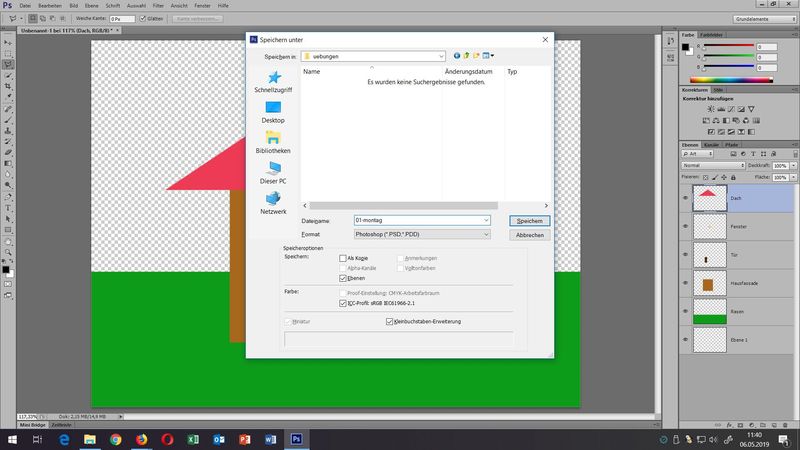Viewport: 800px width, 450px height.
Task: Open the Mini Bridge panel tab
Action: 33,424
